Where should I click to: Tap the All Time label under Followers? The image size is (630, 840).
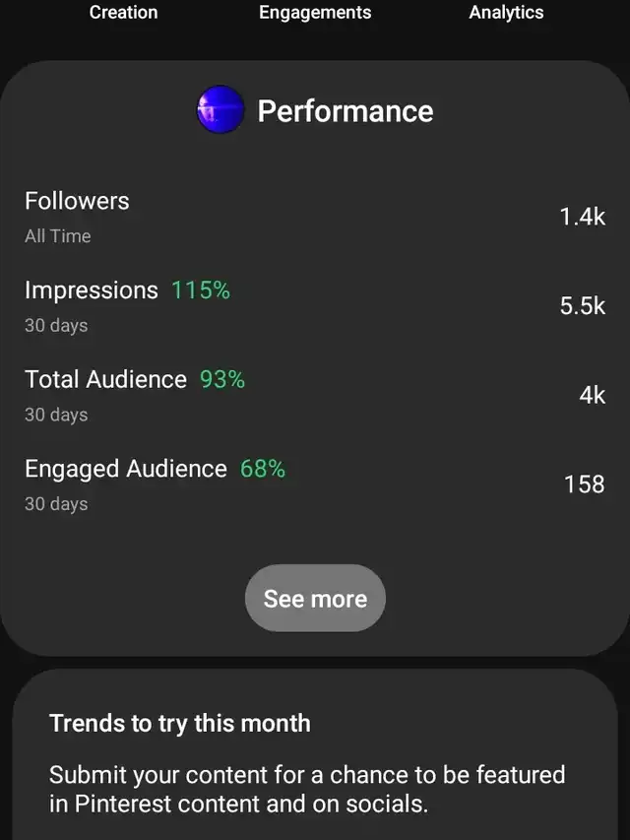(58, 236)
